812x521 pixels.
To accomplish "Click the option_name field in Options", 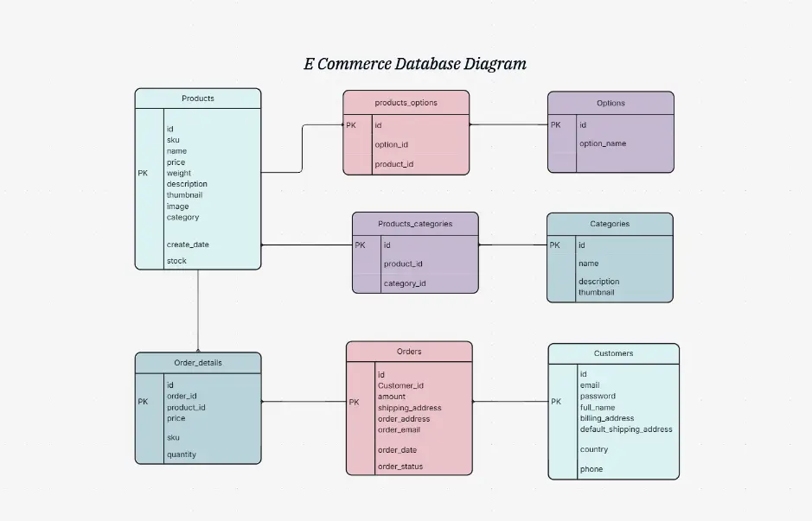I will click(604, 143).
